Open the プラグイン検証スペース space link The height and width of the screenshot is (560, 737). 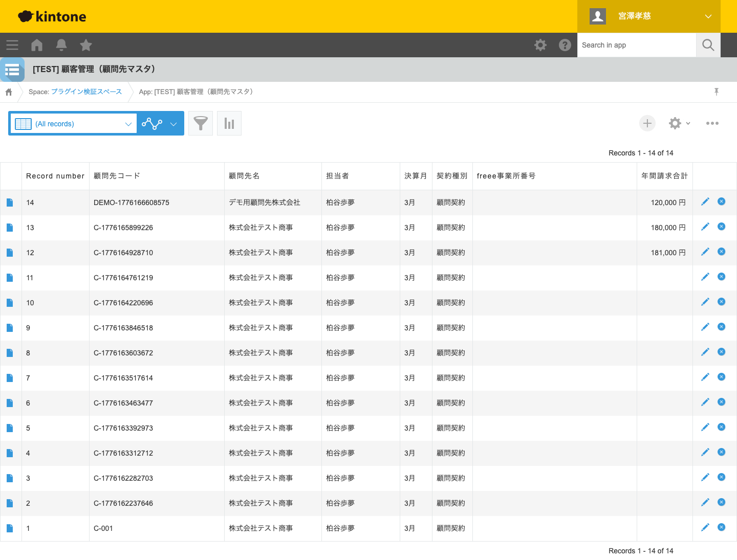click(86, 92)
